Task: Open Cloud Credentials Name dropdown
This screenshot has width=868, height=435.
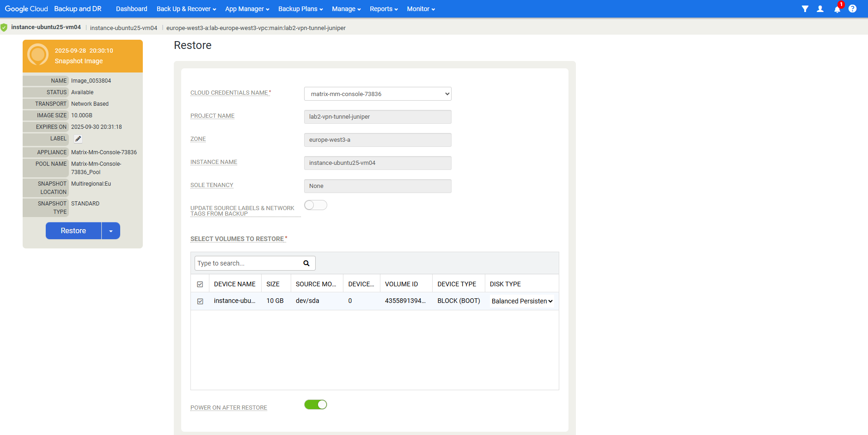Action: [378, 94]
